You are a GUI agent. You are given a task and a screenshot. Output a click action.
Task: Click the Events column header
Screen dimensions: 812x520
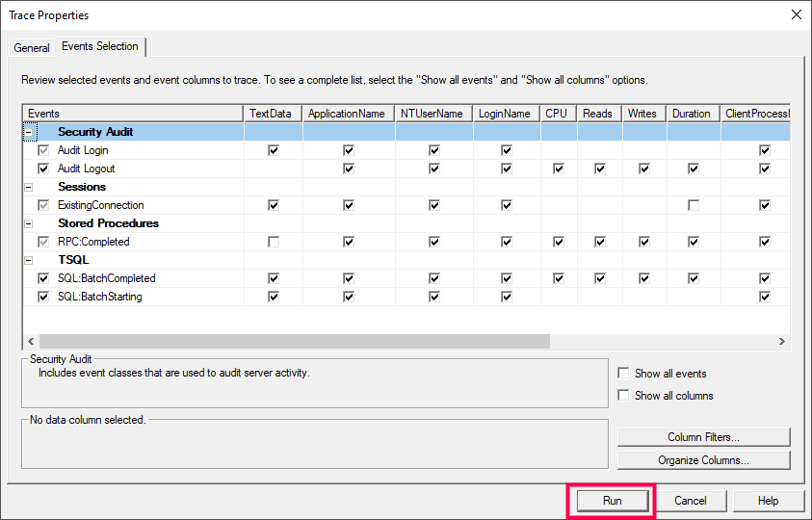click(x=133, y=114)
